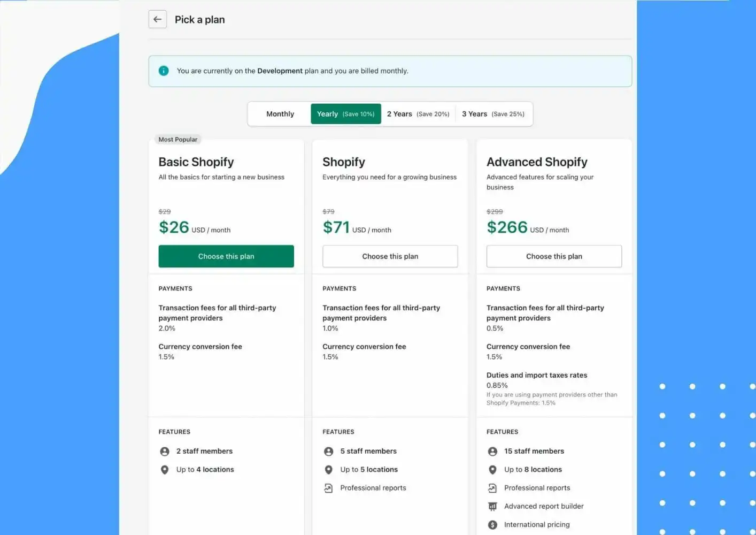Screen dimensions: 756x535
Task: Click the location pin beside Up to 8 locations
Action: [x=492, y=470]
